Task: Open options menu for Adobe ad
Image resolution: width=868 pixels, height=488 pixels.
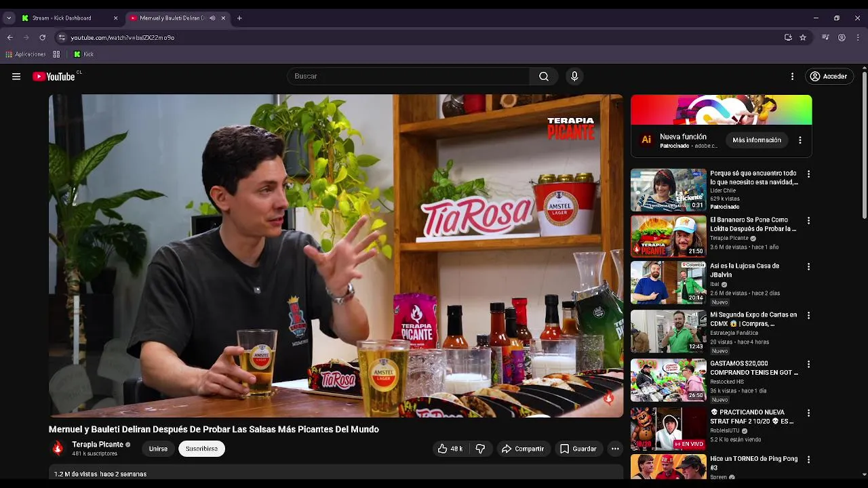Action: point(800,140)
